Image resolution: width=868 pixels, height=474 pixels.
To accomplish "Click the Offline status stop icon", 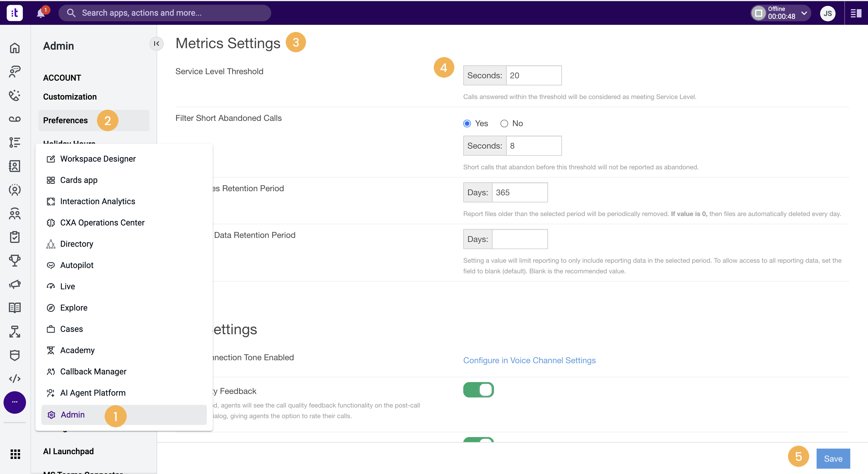I will point(758,13).
